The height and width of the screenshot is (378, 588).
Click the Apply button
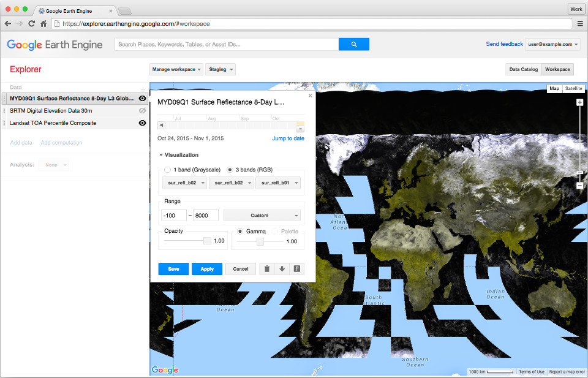coord(207,269)
